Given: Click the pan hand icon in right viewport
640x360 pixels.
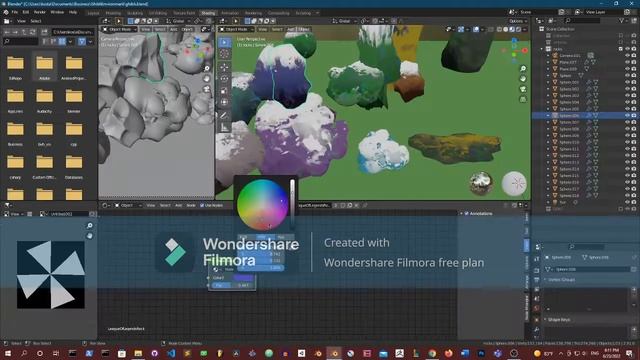Looking at the screenshot, I should coord(523,79).
